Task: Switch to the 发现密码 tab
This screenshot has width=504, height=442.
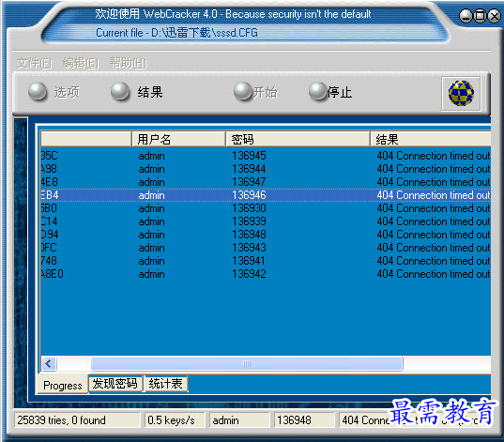Action: (115, 384)
